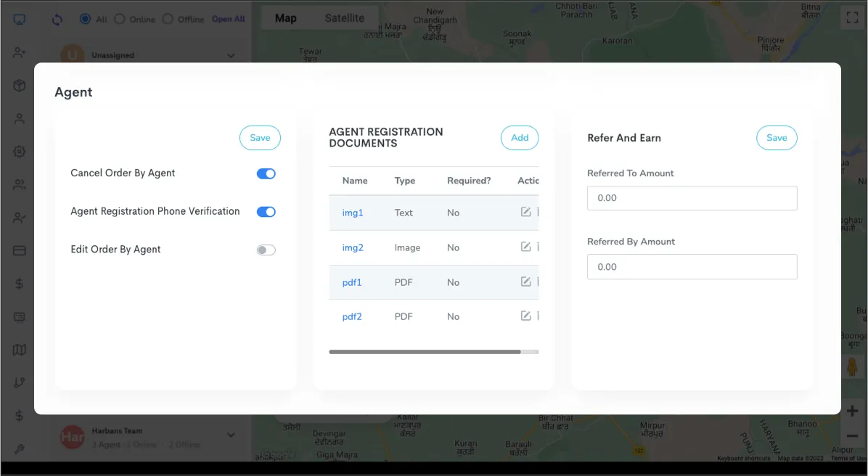Expand the Harbans Team chevron
The height and width of the screenshot is (476, 868).
tap(231, 435)
